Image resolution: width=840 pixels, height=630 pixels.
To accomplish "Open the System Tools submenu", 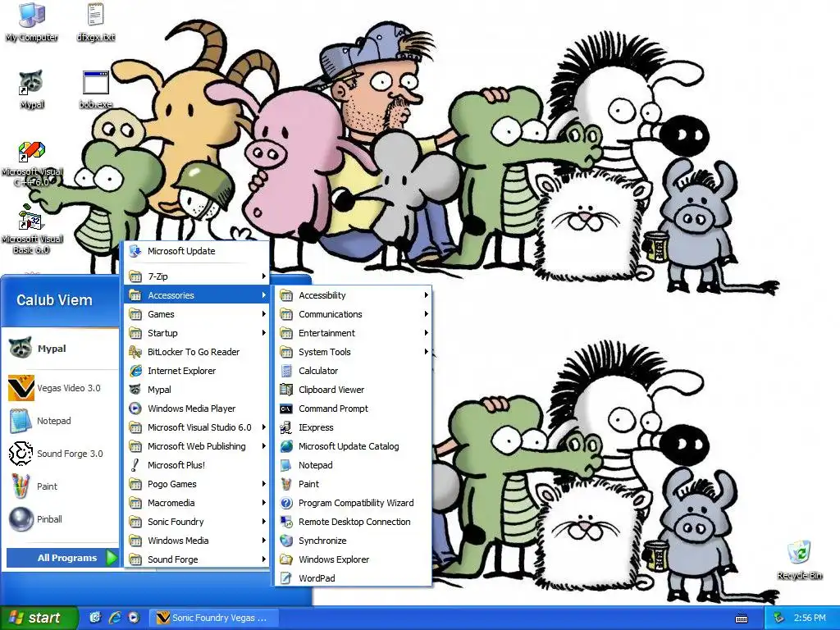I will point(354,352).
